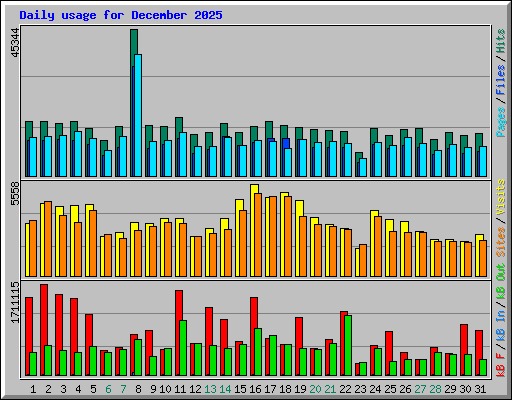
Task: Click day 2 on the x-axis
Action: pyautogui.click(x=48, y=389)
